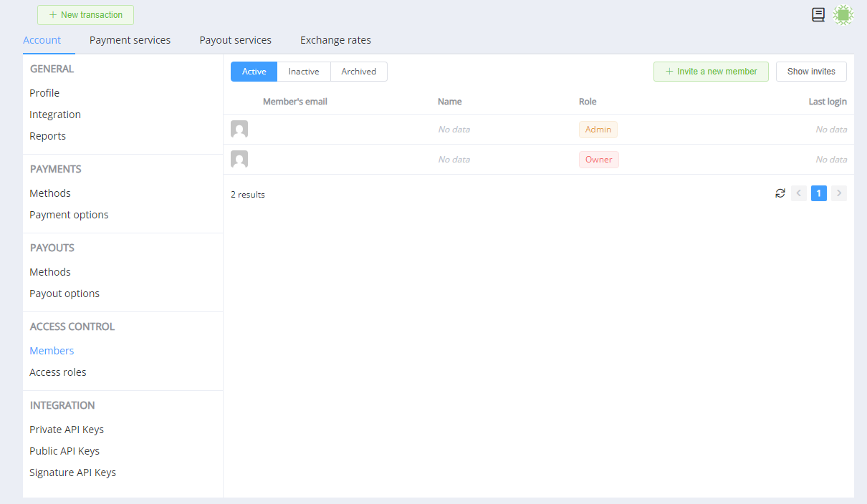Open the Payout services tab
Viewport: 867px width, 504px height.
235,40
